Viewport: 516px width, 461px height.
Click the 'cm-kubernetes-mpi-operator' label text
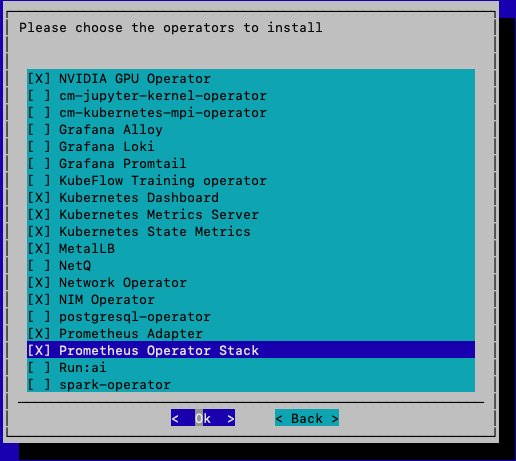163,113
